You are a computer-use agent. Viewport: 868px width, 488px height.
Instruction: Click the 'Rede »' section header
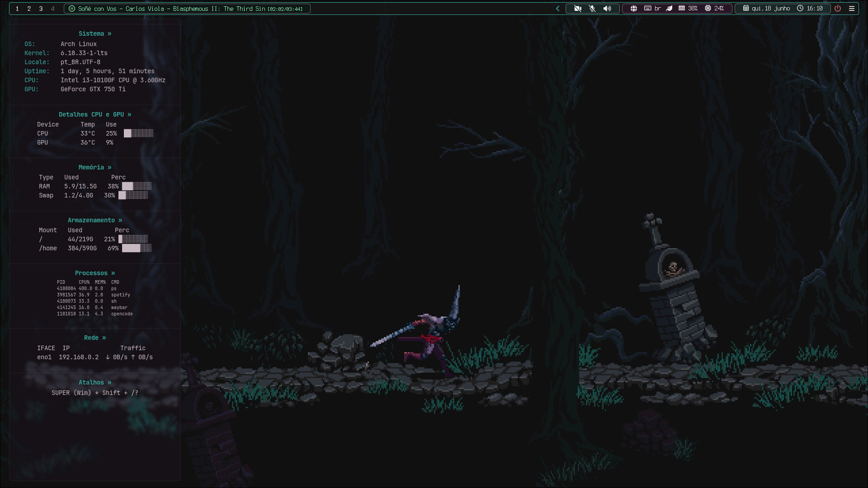point(95,338)
